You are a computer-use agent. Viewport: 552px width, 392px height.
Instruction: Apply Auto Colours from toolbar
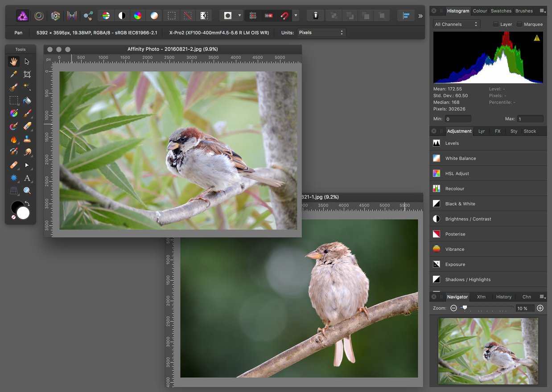pyautogui.click(x=138, y=16)
